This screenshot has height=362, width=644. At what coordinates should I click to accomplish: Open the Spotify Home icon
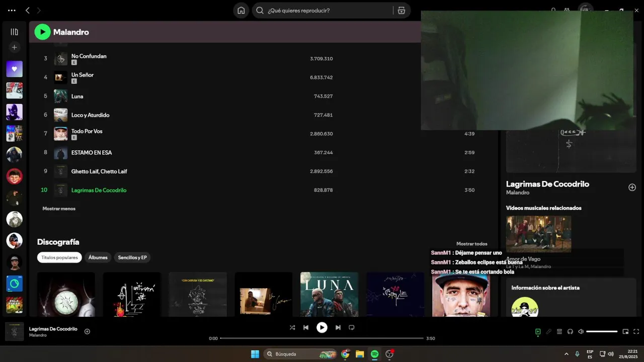coord(241,11)
